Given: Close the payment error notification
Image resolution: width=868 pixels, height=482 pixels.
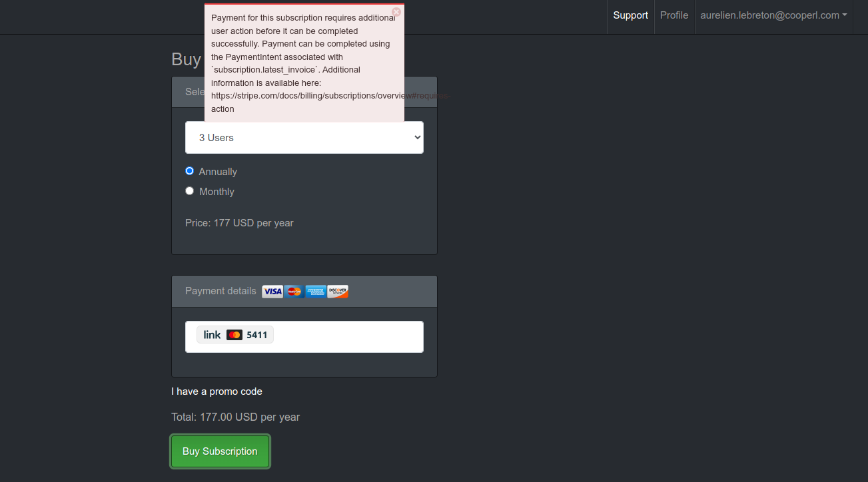Looking at the screenshot, I should click(396, 12).
